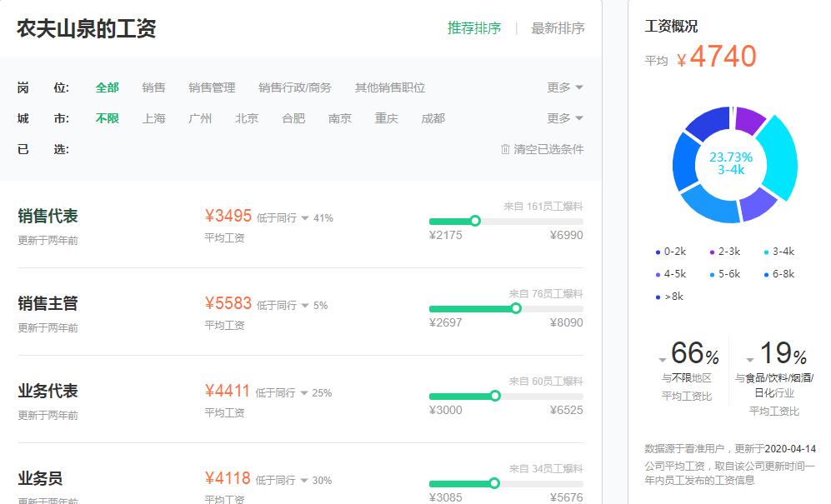Filter city by 重庆
The width and height of the screenshot is (831, 504).
387,118
